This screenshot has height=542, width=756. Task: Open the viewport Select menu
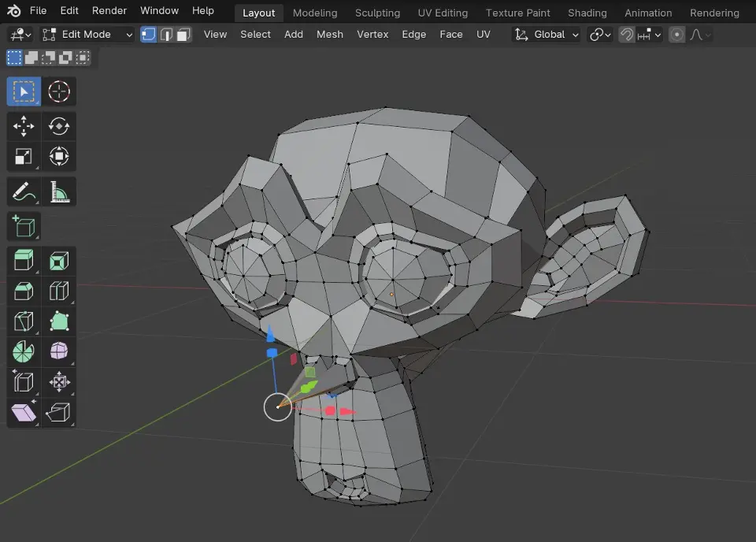[x=255, y=35]
